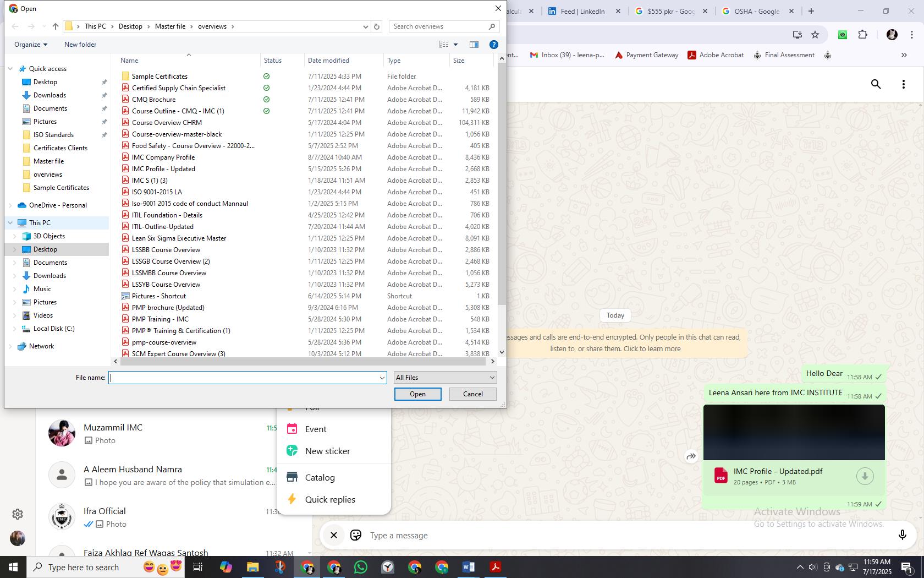
Task: Open a new Chrome tab with plus
Action: (811, 11)
